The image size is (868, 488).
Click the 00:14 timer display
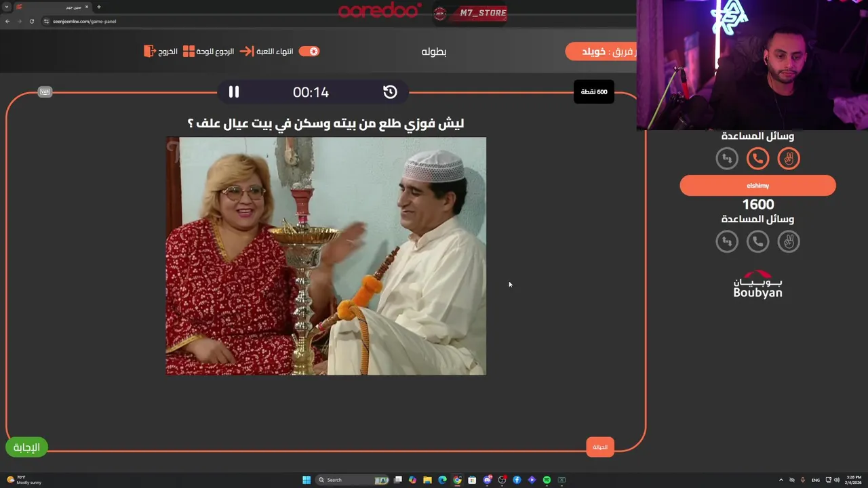point(311,92)
